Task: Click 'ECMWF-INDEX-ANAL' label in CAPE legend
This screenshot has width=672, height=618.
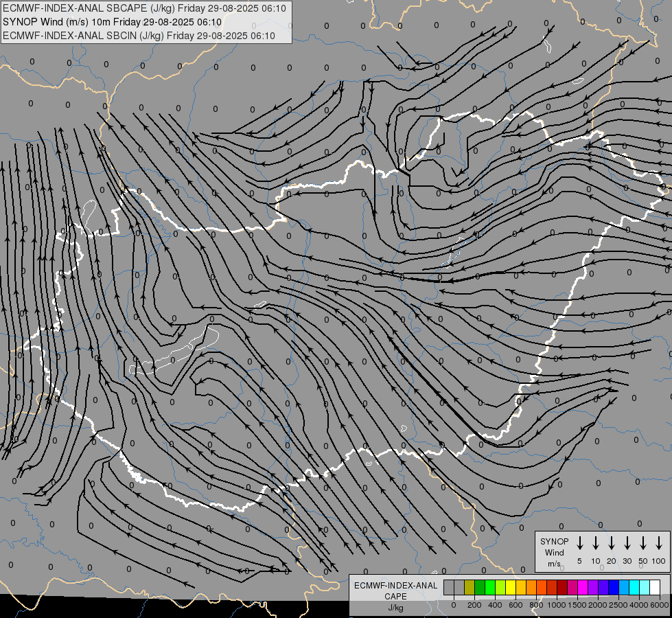Action: click(395, 586)
